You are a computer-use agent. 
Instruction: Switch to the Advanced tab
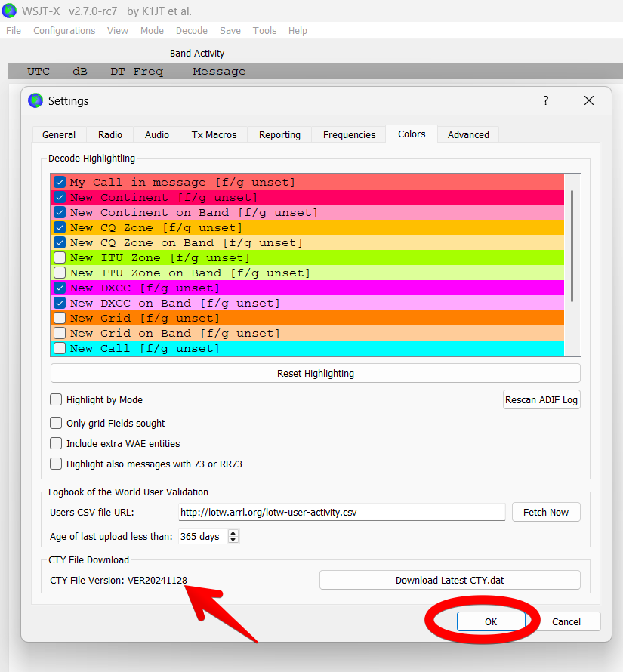point(468,134)
